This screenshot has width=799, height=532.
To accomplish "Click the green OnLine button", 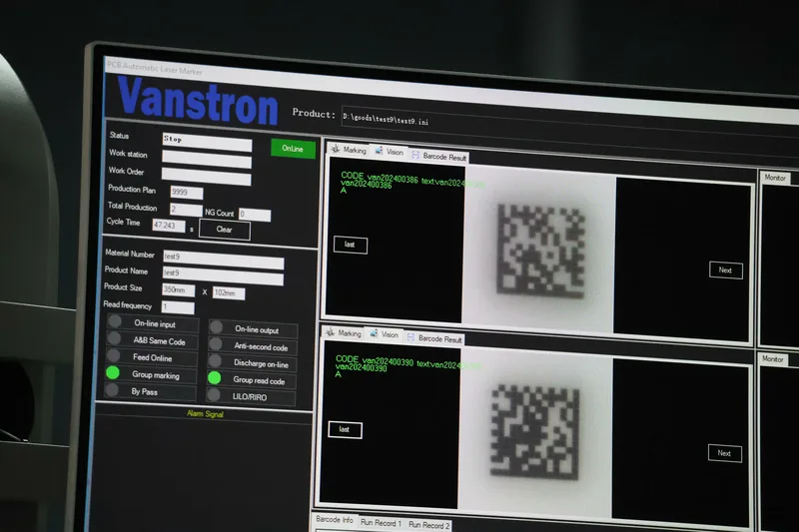I will pos(293,148).
